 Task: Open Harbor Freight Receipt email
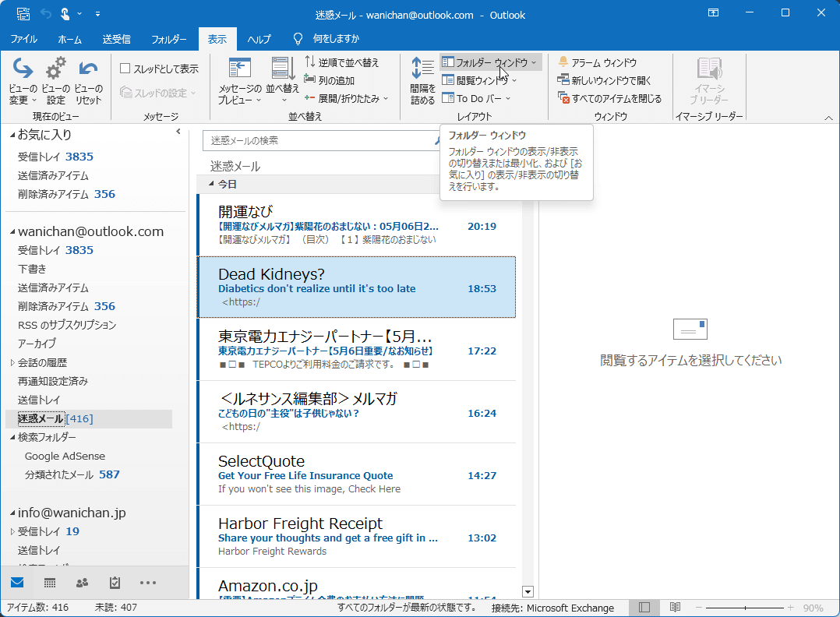tap(357, 537)
